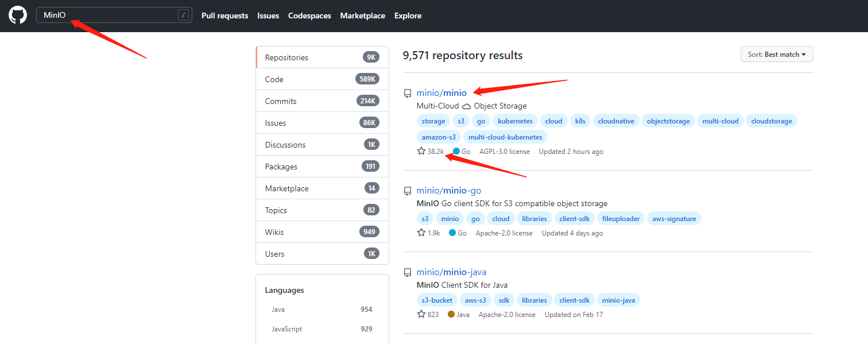The width and height of the screenshot is (868, 344).
Task: Open Explore in the header
Action: [x=408, y=16]
